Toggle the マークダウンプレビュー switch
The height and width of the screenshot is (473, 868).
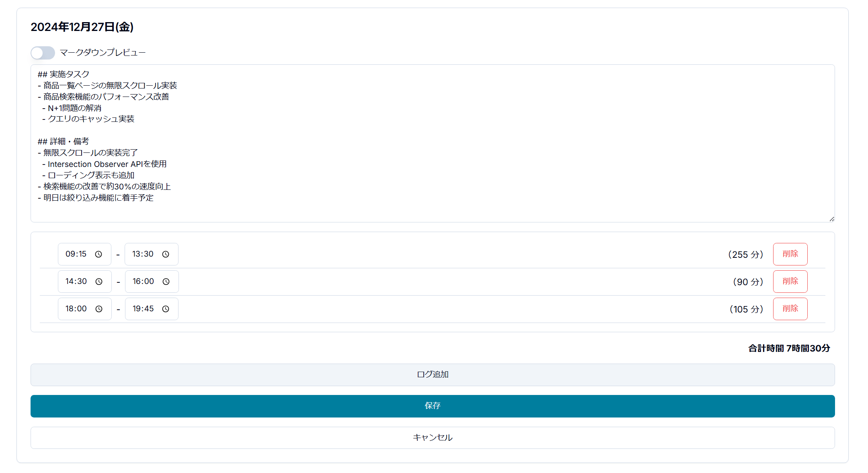point(43,53)
